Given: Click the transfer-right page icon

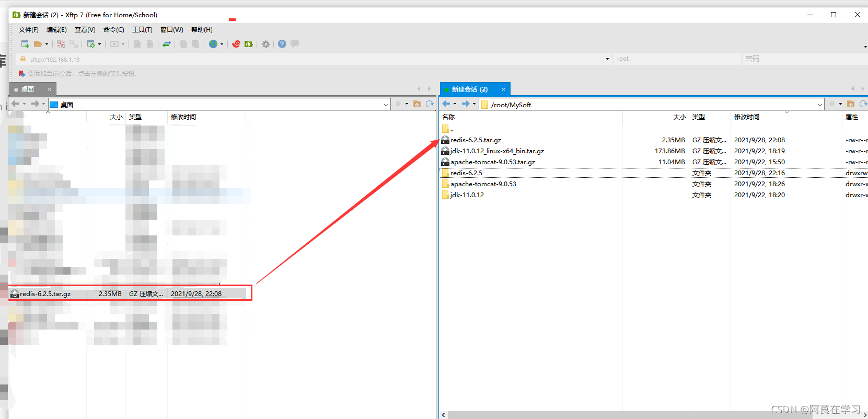Looking at the screenshot, I should (150, 44).
